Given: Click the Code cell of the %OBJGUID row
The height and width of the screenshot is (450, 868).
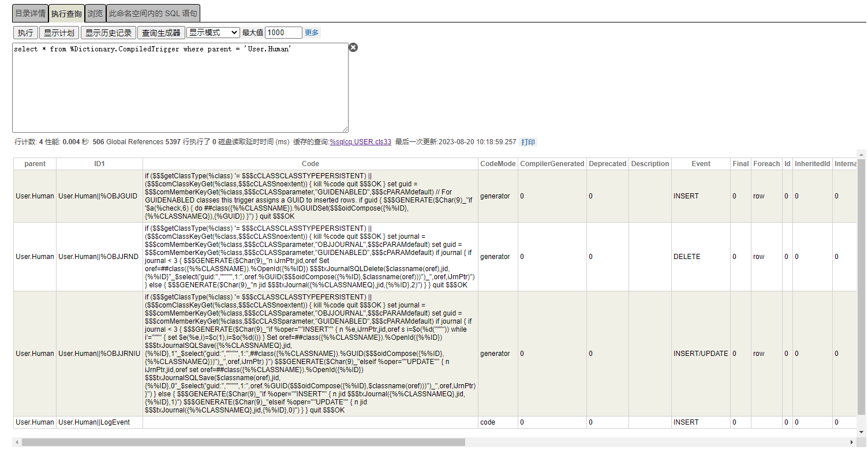Looking at the screenshot, I should point(310,196).
